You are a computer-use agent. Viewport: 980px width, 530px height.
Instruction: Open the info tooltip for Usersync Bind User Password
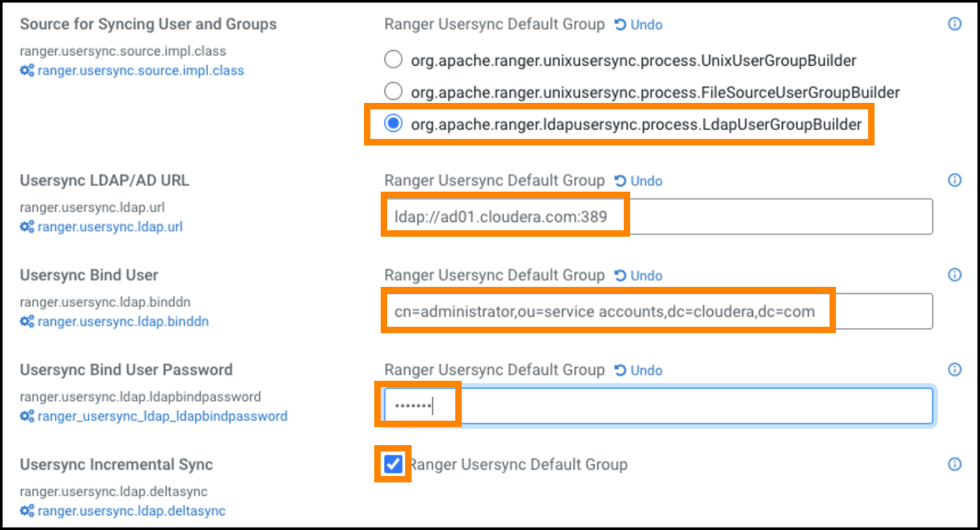click(x=954, y=370)
